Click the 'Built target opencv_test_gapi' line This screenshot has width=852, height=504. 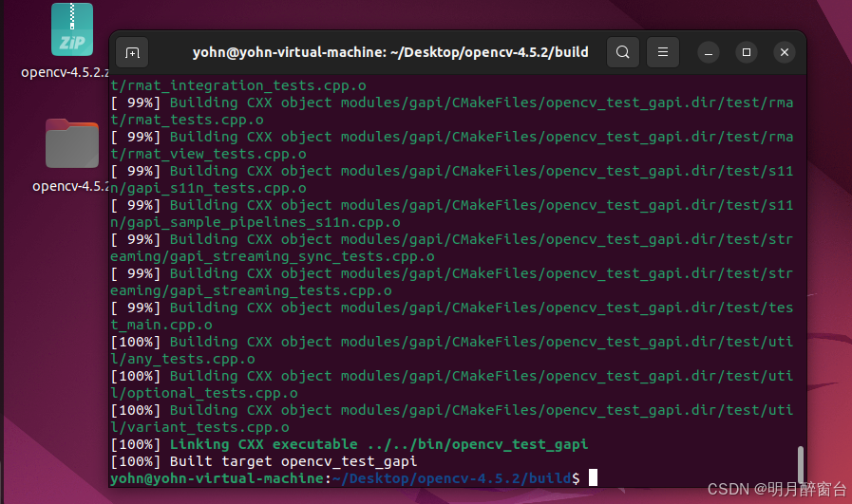tap(264, 461)
